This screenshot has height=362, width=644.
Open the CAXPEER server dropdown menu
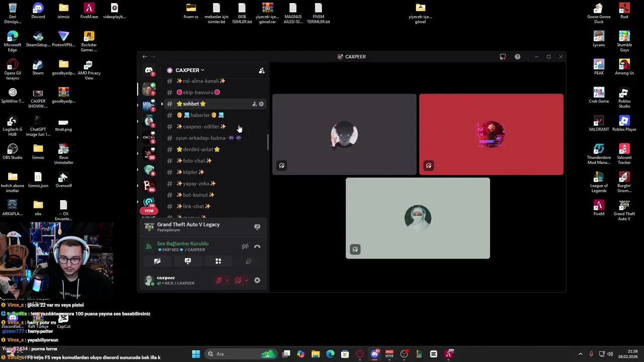(x=190, y=70)
